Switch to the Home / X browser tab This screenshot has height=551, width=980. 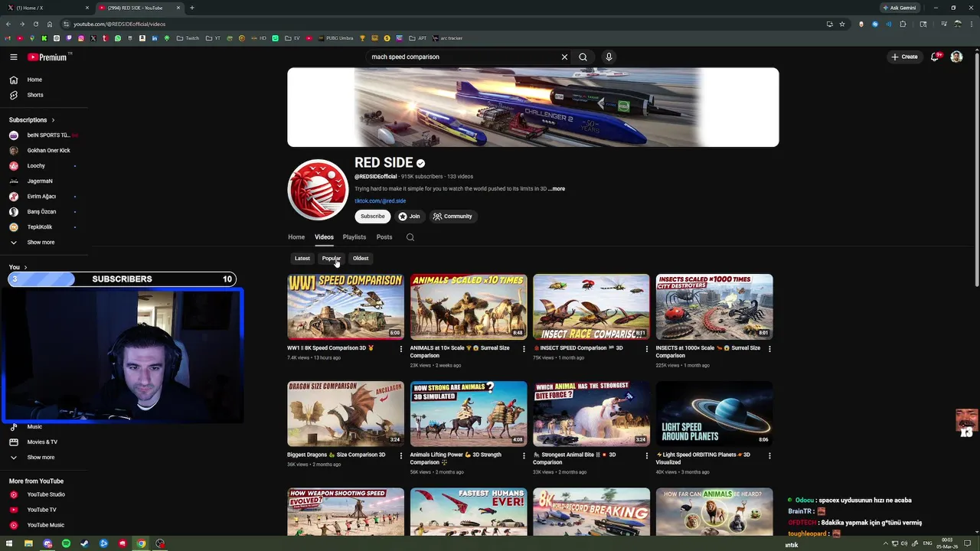[x=47, y=8]
